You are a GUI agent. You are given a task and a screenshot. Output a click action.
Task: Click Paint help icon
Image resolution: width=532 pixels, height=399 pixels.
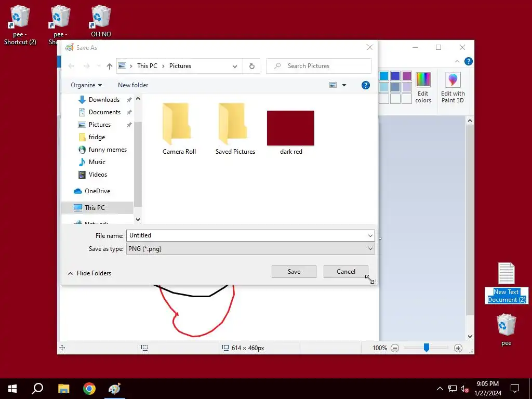[469, 61]
